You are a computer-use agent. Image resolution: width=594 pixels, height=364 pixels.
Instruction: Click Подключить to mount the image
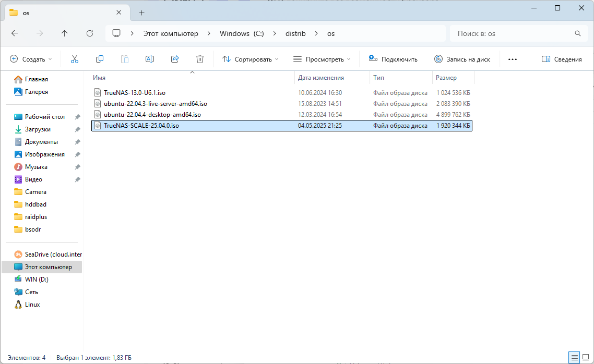393,59
